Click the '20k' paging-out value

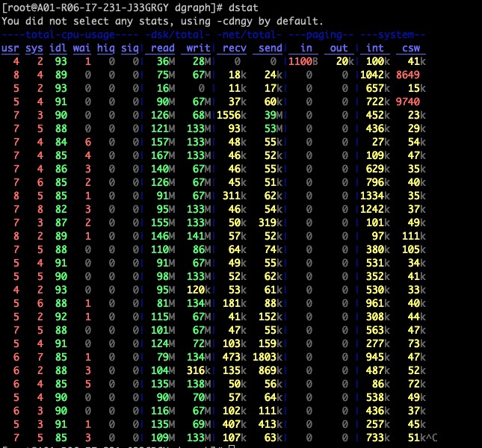pyautogui.click(x=345, y=61)
